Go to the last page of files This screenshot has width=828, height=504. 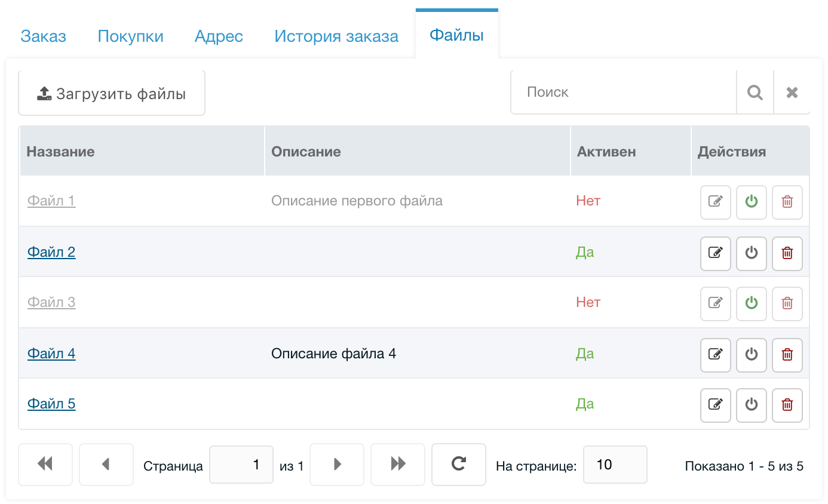click(397, 464)
